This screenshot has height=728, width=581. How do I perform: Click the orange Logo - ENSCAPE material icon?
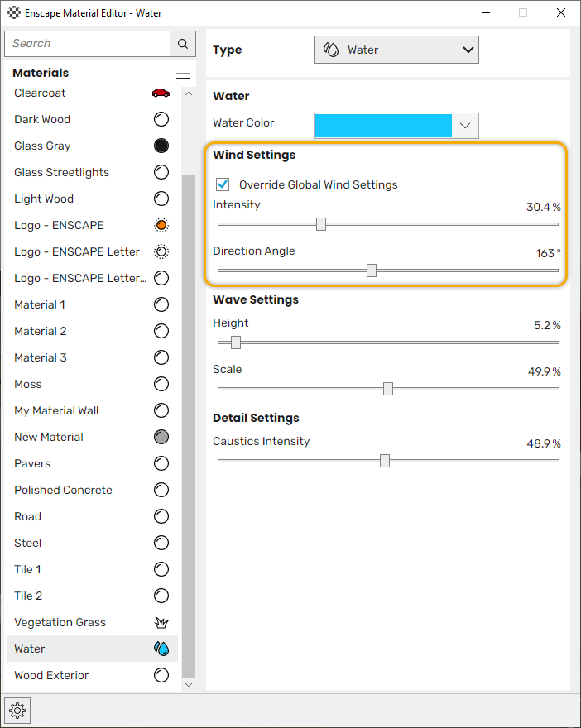click(161, 225)
